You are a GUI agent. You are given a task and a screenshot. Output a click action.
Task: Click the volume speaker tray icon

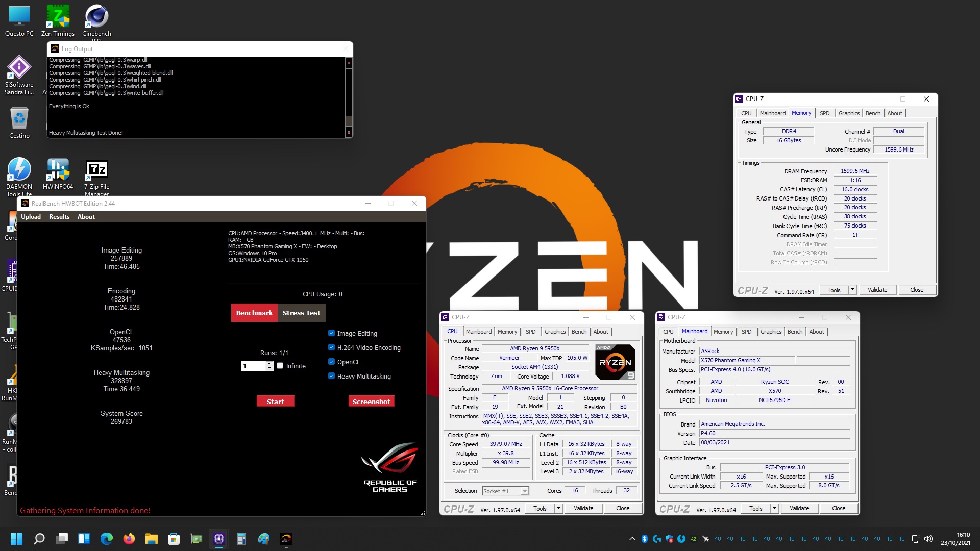point(928,539)
